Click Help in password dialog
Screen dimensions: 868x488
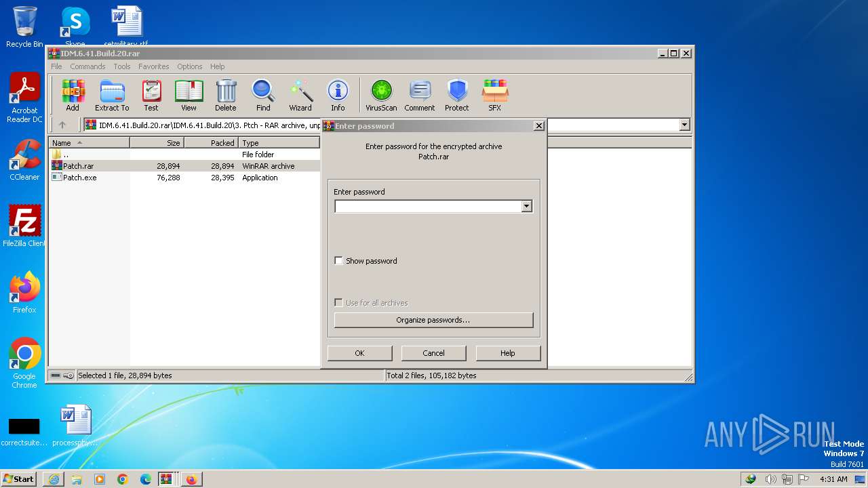click(x=508, y=353)
